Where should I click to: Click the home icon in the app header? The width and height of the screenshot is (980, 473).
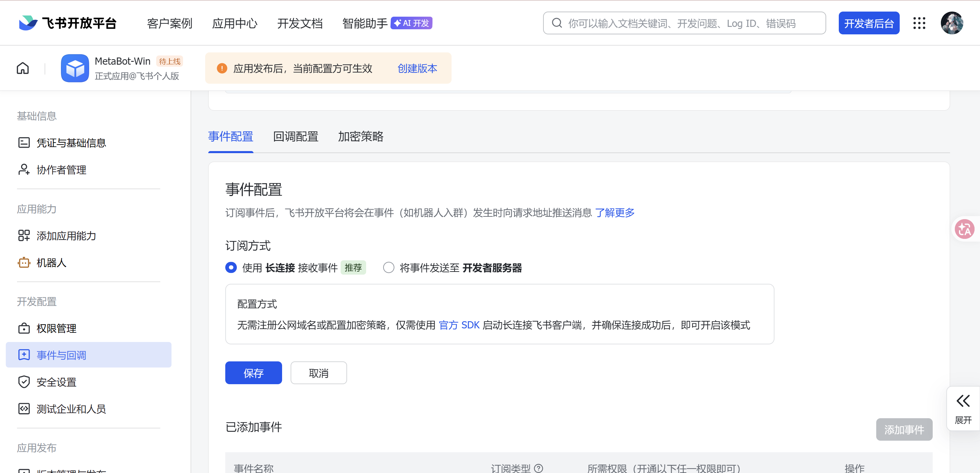pos(22,68)
